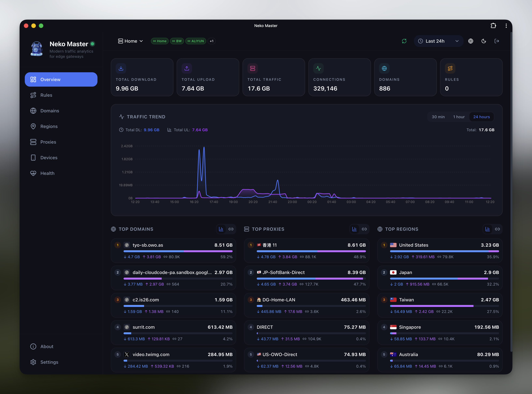This screenshot has width=532, height=394.
Task: Click the extensions puzzle icon in title bar
Action: click(493, 26)
